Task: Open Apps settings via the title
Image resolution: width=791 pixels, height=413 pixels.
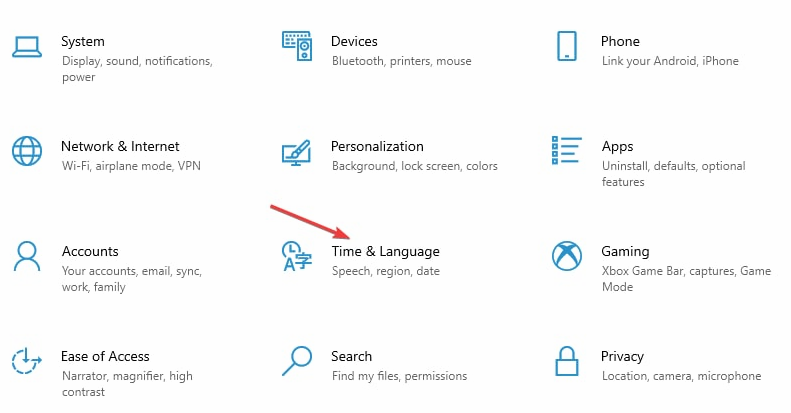Action: click(x=618, y=146)
